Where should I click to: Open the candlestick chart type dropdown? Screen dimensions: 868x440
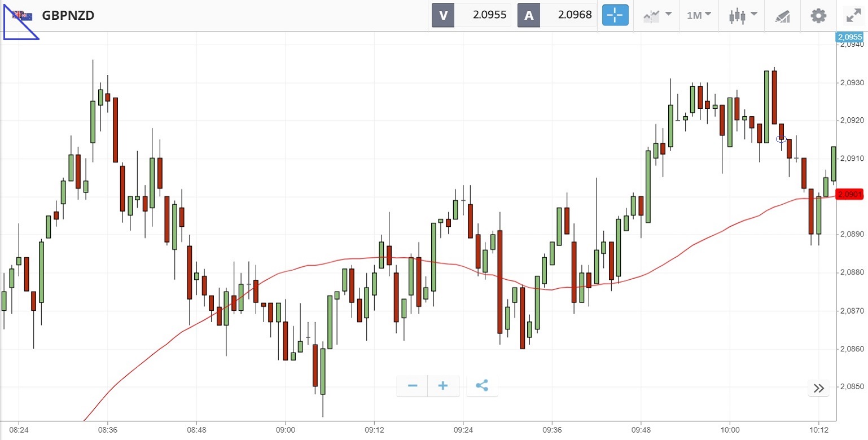click(743, 15)
